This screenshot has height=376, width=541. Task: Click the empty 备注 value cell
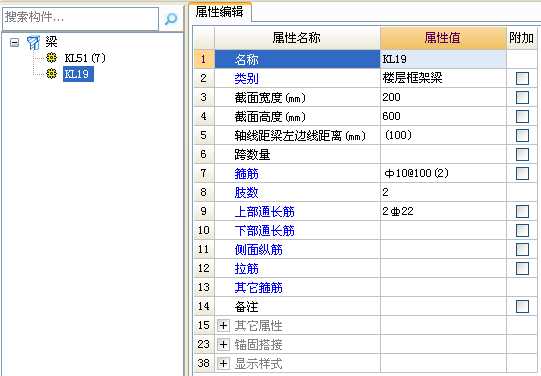[x=443, y=306]
